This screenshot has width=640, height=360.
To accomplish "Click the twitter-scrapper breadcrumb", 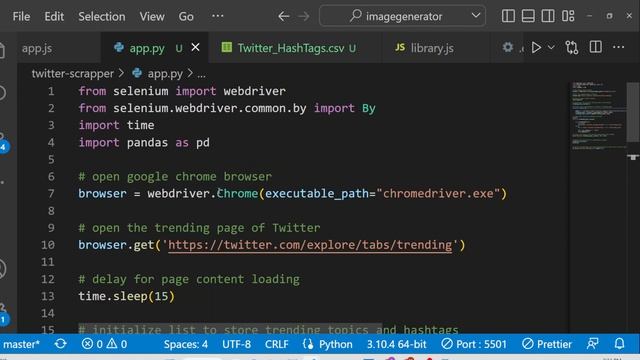I will 73,73.
